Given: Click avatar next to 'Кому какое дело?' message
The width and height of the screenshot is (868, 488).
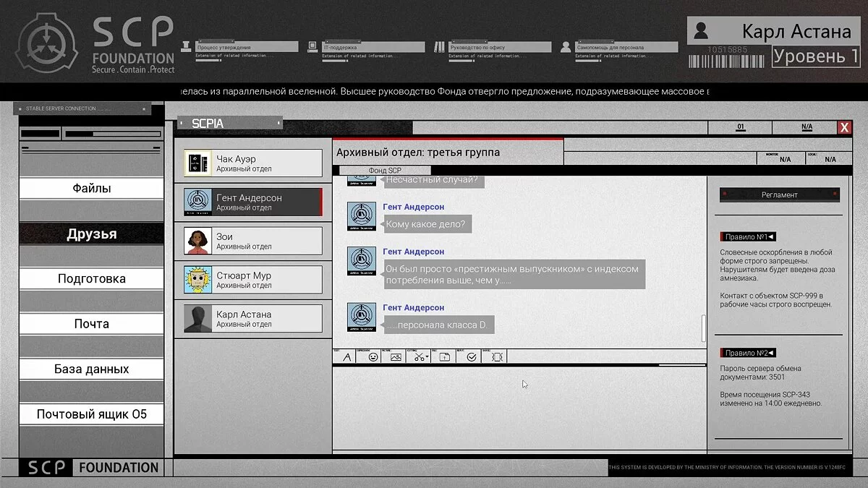Looking at the screenshot, I should coord(362,217).
